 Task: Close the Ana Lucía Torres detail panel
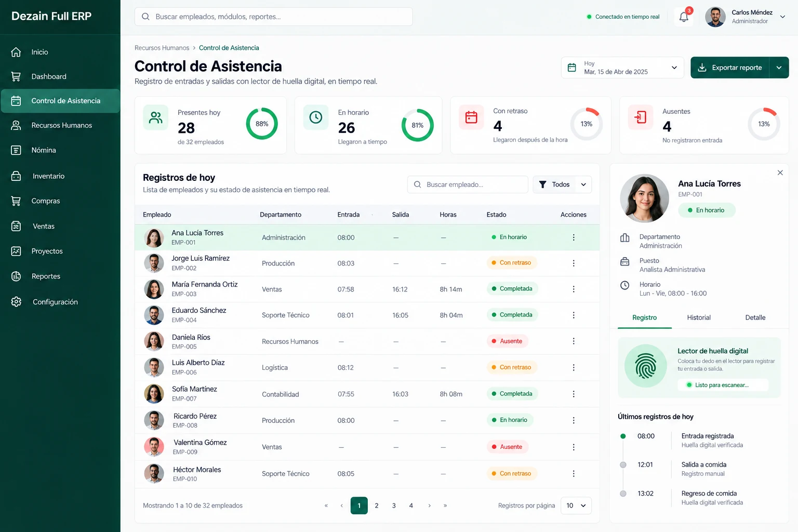point(780,172)
